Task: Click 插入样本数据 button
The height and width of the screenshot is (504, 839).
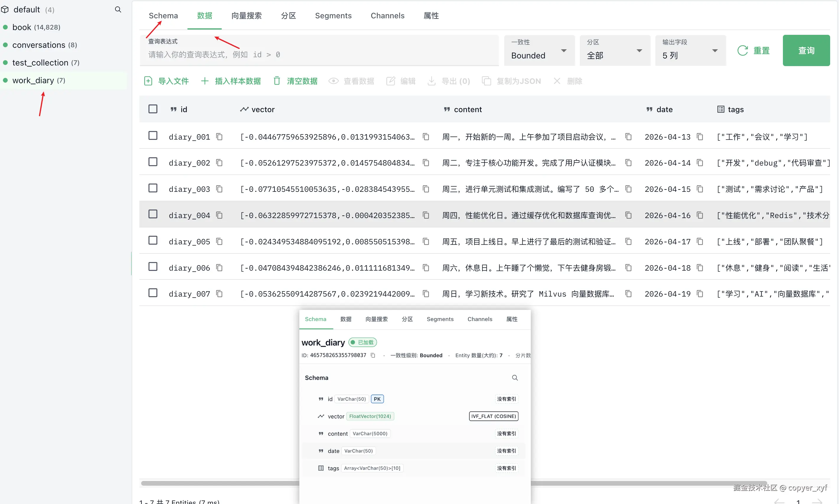Action: click(231, 81)
